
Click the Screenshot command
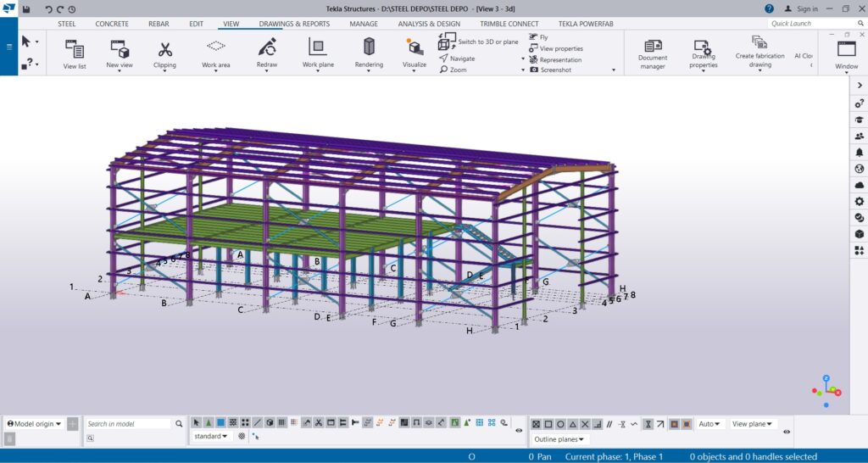coord(550,70)
